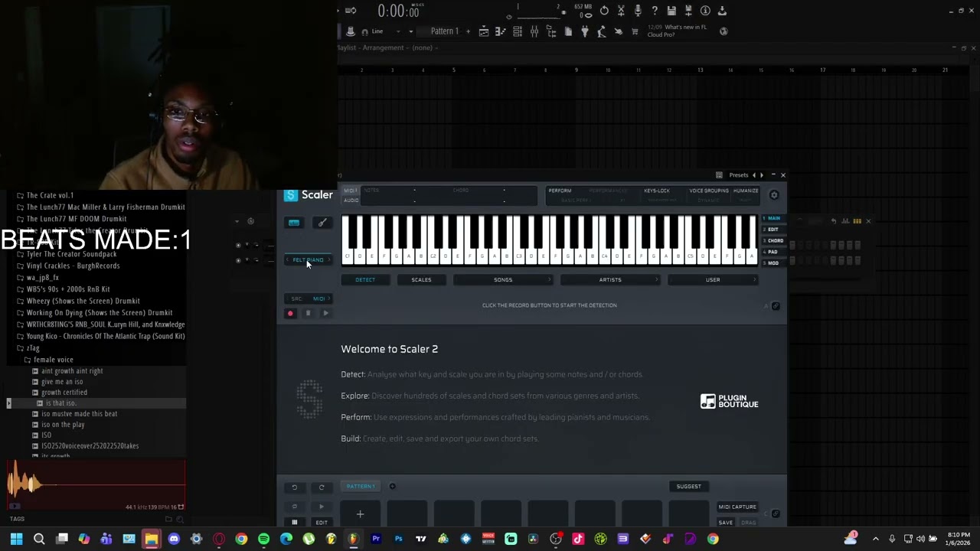Click the C3 key on Scaler keyboard
Image resolution: width=980 pixels, height=551 pixels.
(518, 254)
